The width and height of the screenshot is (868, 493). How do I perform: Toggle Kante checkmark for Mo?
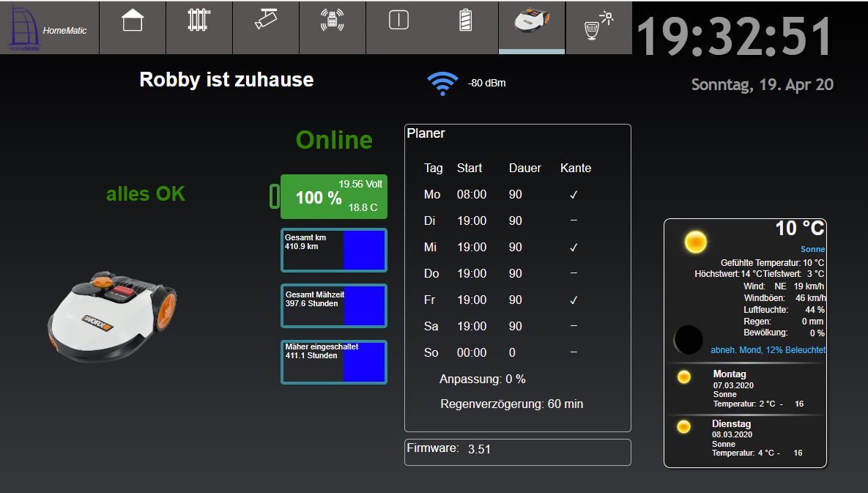click(x=574, y=195)
